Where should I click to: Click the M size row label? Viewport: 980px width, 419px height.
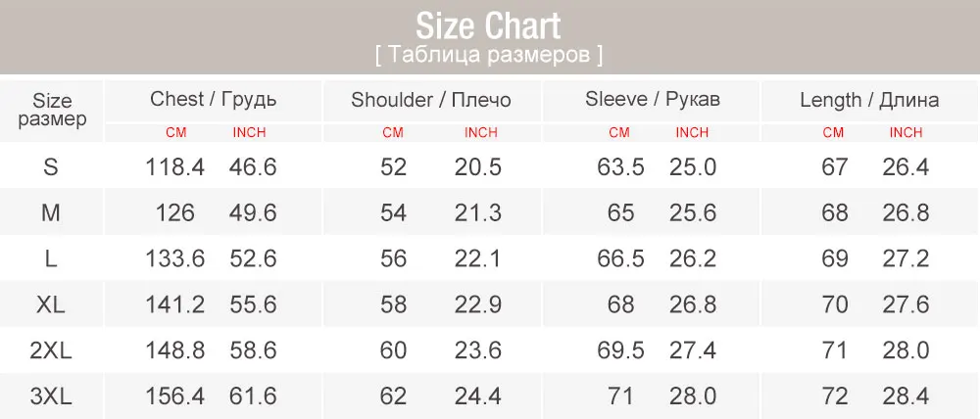pos(51,212)
